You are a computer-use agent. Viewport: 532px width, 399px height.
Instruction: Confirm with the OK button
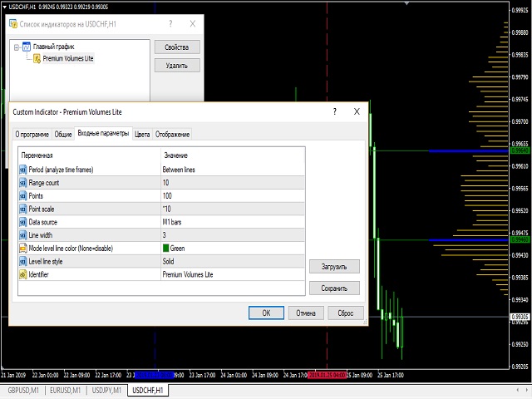(x=266, y=313)
